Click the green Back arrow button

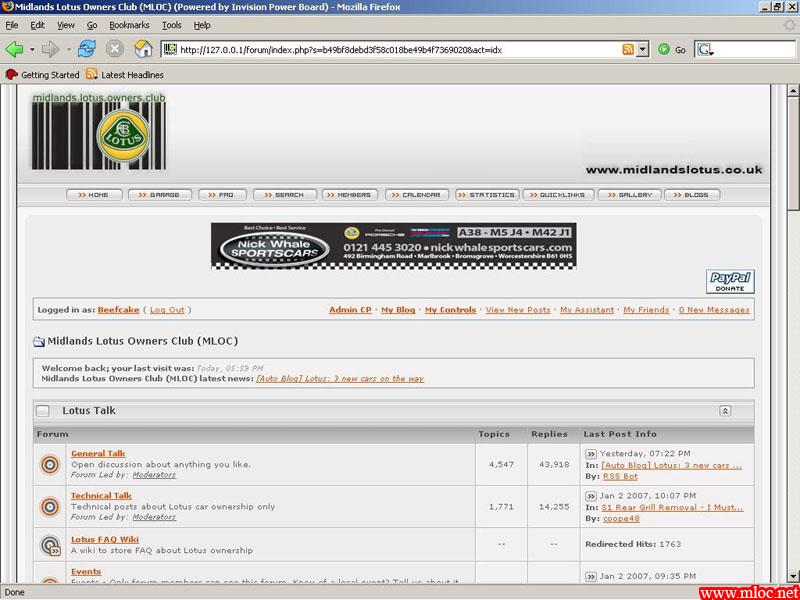pos(14,49)
